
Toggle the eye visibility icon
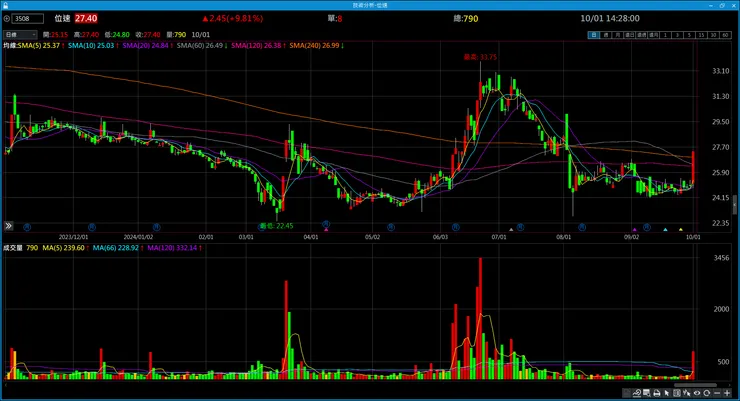click(697, 393)
